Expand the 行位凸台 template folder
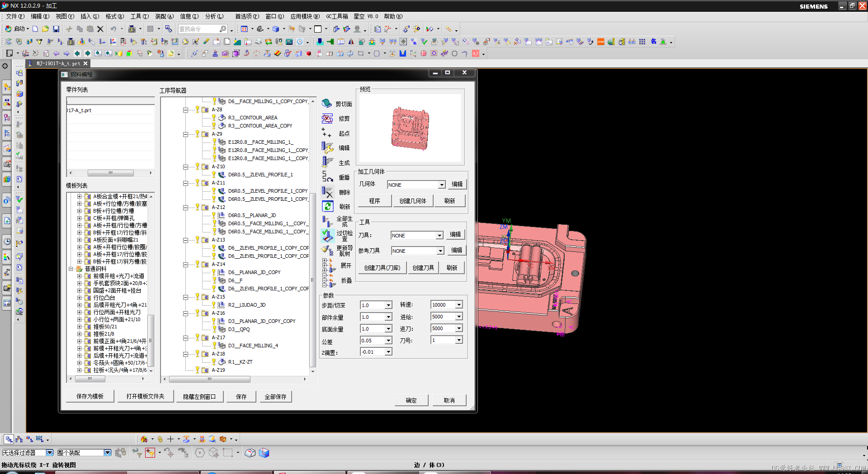Image resolution: width=868 pixels, height=474 pixels. click(x=79, y=298)
